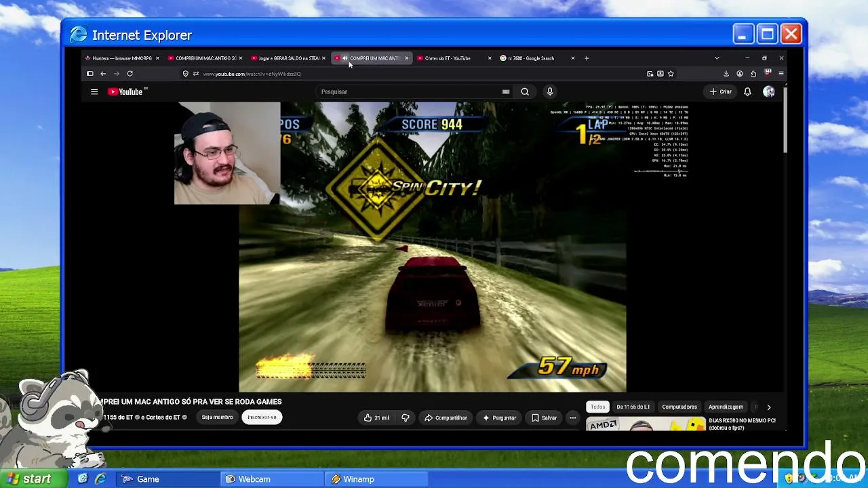Switch to the Winamp taskbar window
Viewport: 868px width, 488px height.
[x=377, y=479]
